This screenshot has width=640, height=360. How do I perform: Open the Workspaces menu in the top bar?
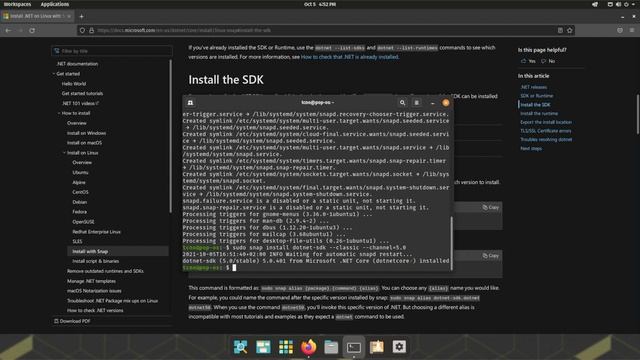(17, 4)
